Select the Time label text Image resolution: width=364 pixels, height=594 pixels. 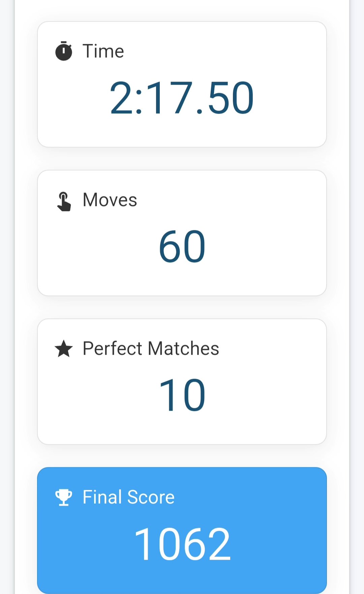pyautogui.click(x=103, y=51)
